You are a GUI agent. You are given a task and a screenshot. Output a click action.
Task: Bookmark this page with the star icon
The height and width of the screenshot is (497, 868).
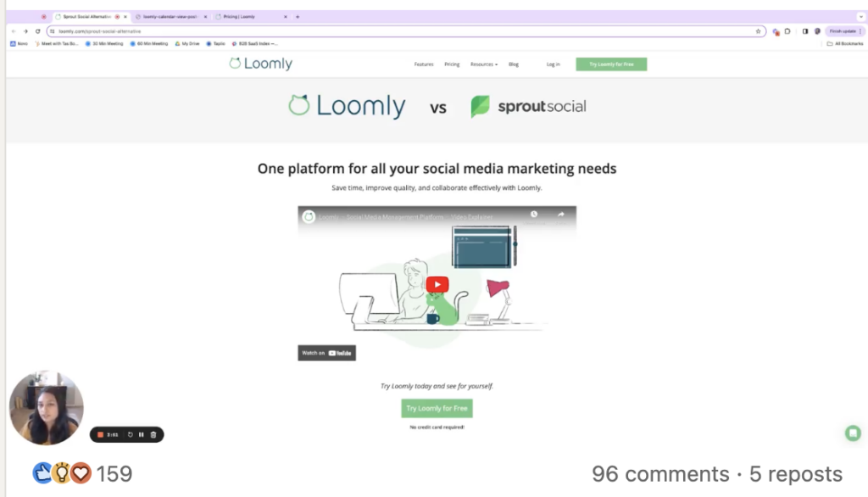tap(759, 31)
